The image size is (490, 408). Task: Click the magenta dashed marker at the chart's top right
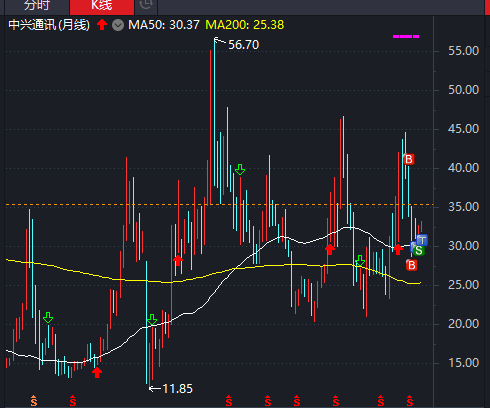click(406, 36)
